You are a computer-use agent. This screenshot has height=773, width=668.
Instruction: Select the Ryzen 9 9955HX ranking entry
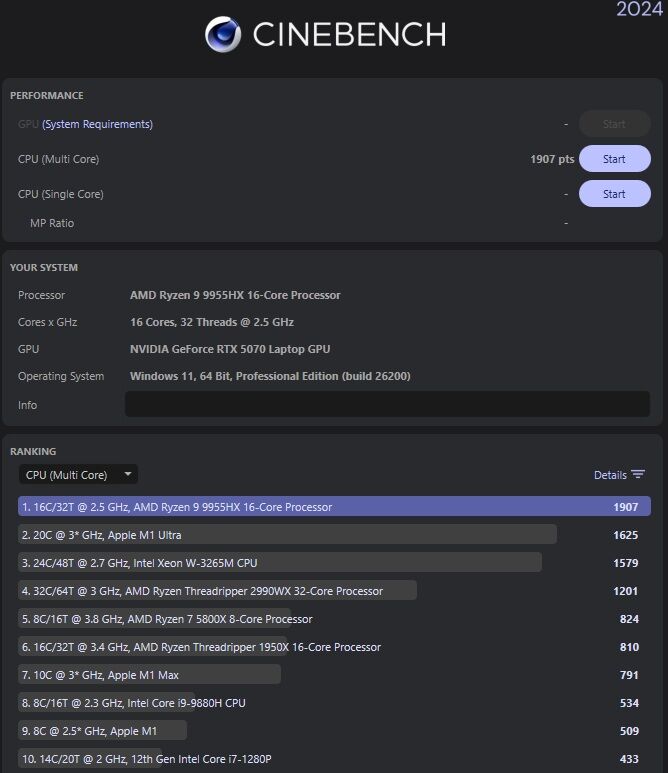pos(334,507)
